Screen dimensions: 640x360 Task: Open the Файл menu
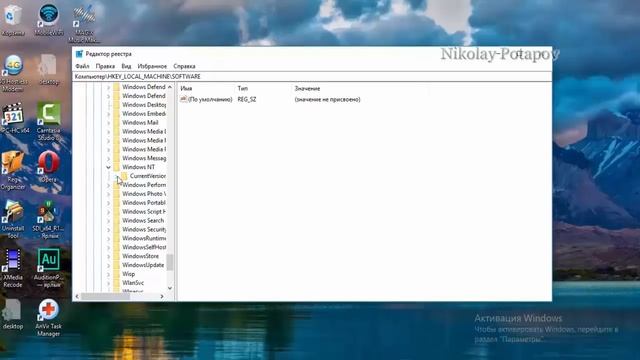(x=82, y=66)
